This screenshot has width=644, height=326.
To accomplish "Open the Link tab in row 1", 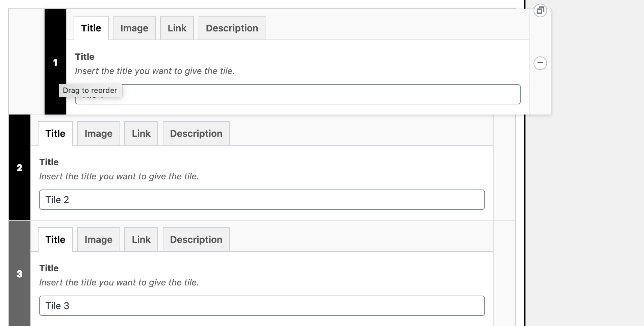I will coord(177,28).
